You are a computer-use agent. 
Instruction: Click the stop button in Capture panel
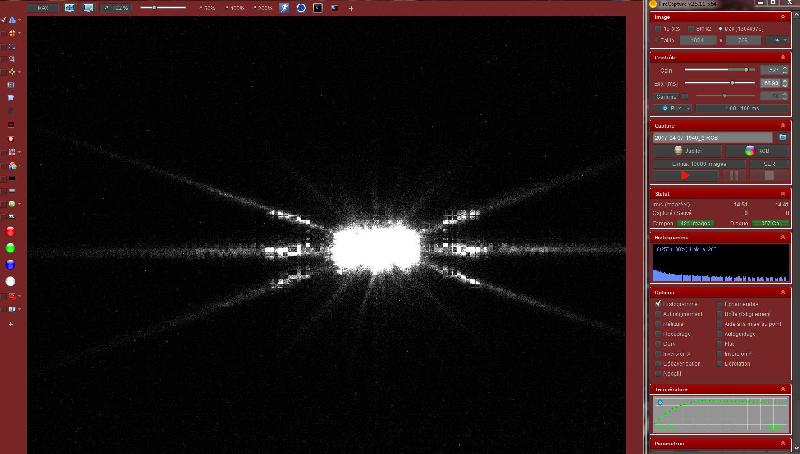(x=769, y=175)
